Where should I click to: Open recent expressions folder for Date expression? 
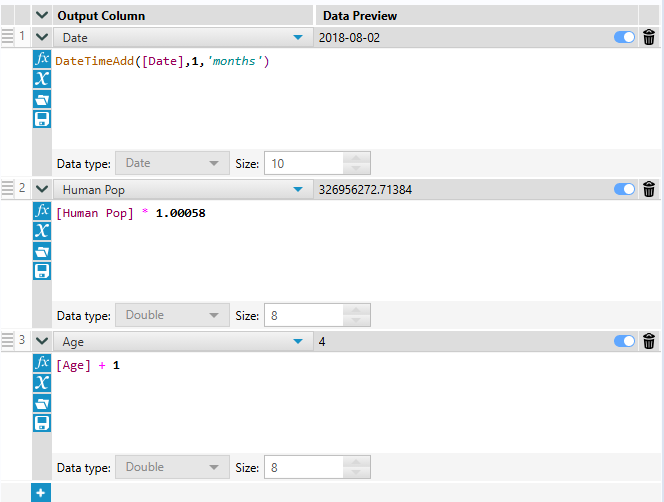tap(42, 99)
